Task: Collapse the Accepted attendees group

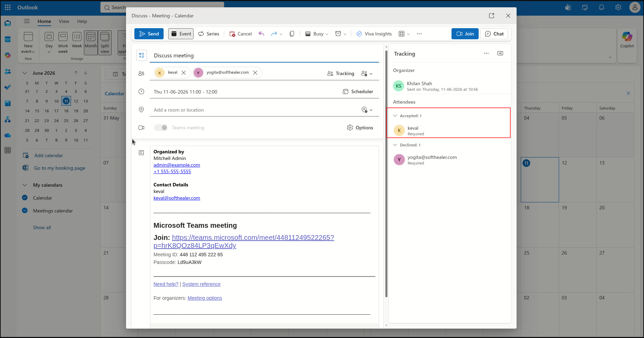Action: click(395, 115)
